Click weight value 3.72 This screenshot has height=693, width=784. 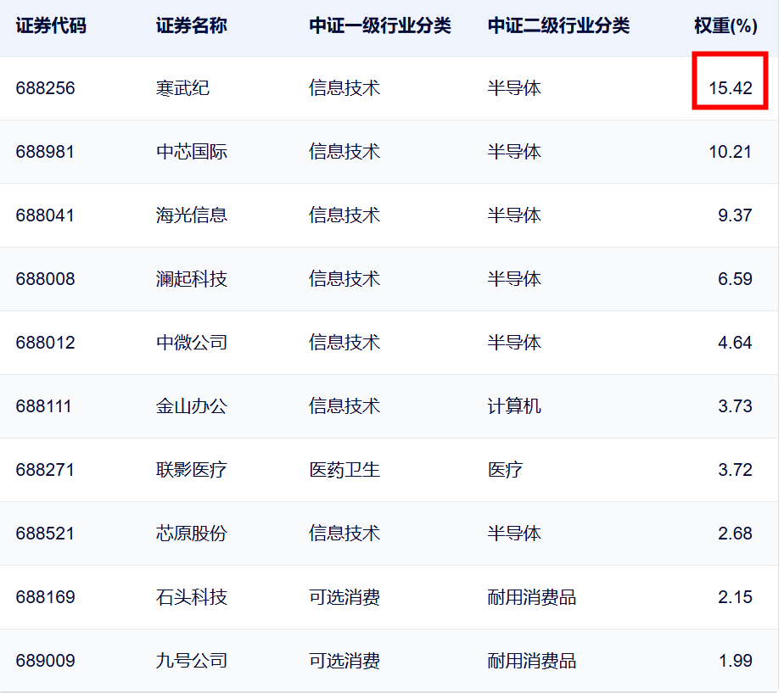pos(735,470)
